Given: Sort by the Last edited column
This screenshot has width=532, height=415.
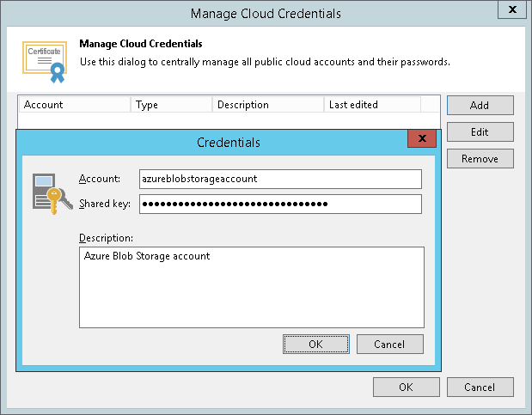Looking at the screenshot, I should [x=372, y=105].
